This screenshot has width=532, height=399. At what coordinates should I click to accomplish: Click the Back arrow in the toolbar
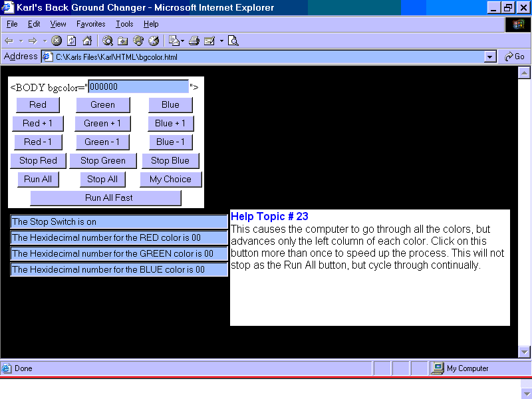tap(9, 41)
